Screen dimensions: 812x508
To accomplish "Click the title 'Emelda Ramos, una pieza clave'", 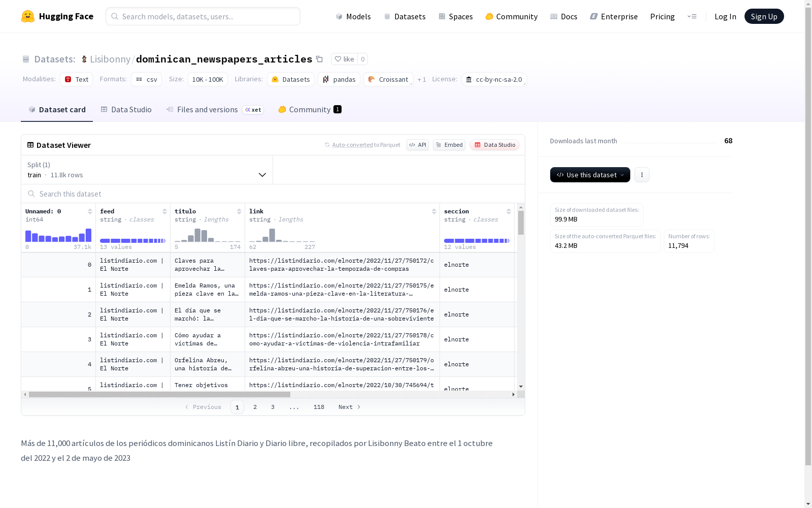I will [208, 290].
